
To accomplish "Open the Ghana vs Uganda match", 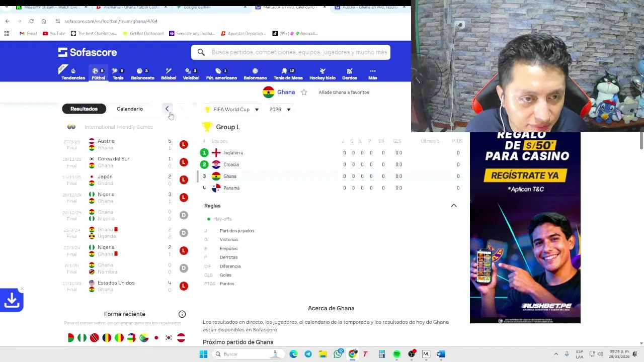I will 125,233.
